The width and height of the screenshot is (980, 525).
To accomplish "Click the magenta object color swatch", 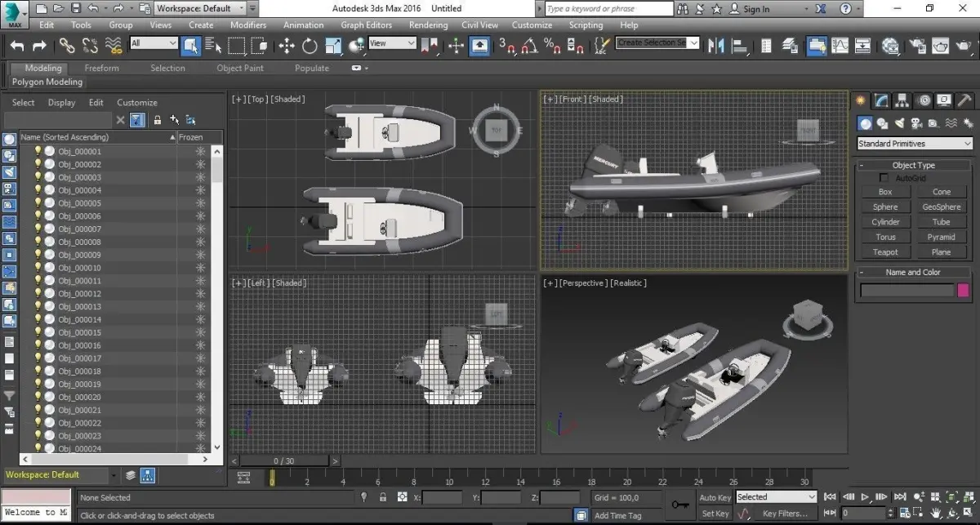I will [x=963, y=290].
